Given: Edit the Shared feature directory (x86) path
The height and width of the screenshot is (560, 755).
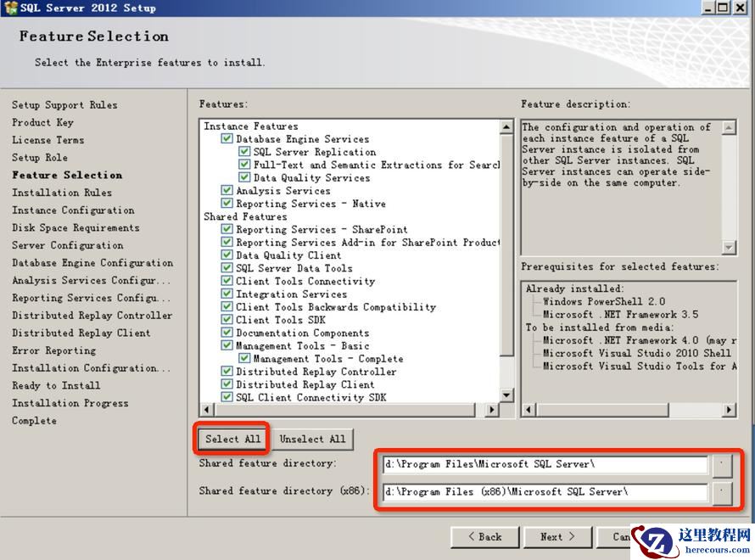Looking at the screenshot, I should pyautogui.click(x=545, y=491).
